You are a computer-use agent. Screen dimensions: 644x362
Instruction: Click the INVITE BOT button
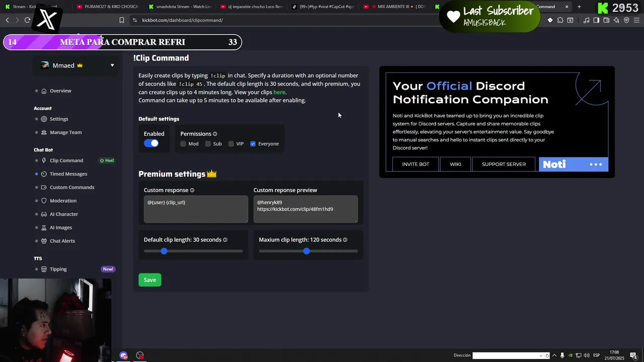pos(416,164)
